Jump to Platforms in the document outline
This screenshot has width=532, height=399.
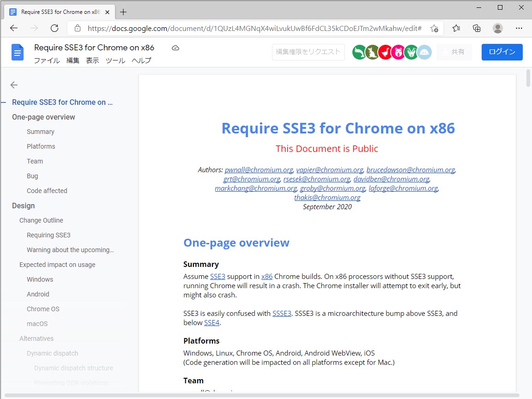click(x=41, y=146)
